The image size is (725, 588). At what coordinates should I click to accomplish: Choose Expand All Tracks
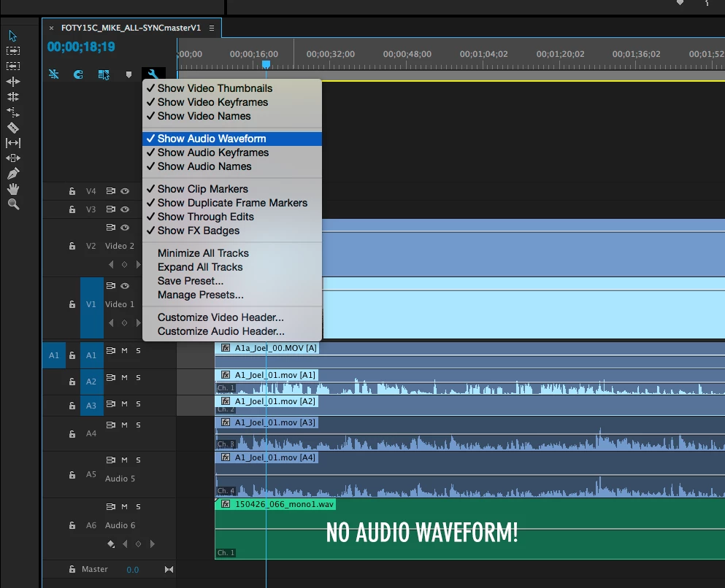[200, 267]
